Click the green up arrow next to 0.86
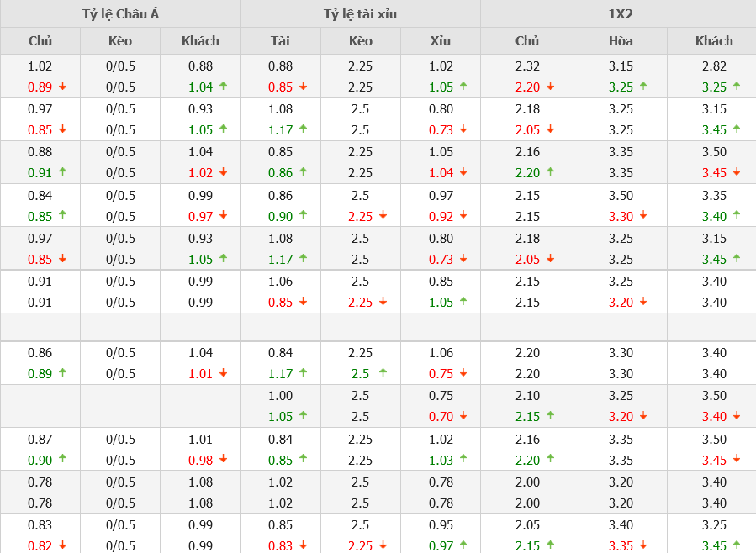Image resolution: width=756 pixels, height=553 pixels. 303,172
